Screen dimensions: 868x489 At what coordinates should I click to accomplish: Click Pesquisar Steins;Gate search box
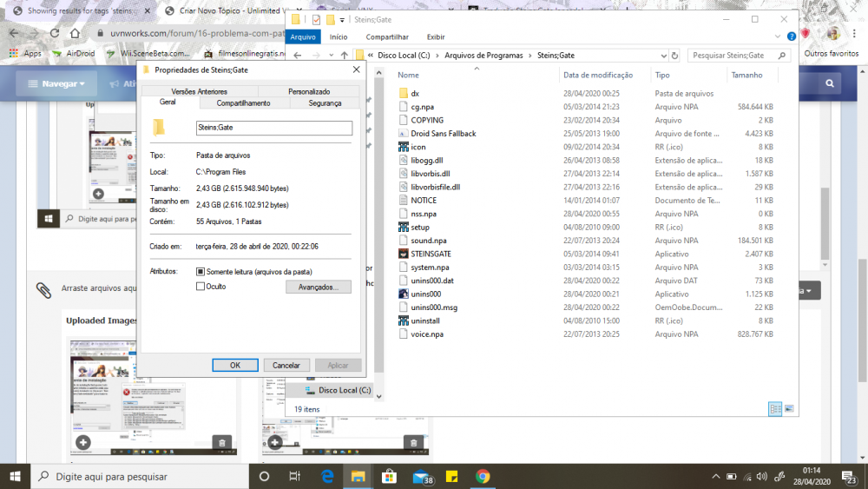click(738, 56)
